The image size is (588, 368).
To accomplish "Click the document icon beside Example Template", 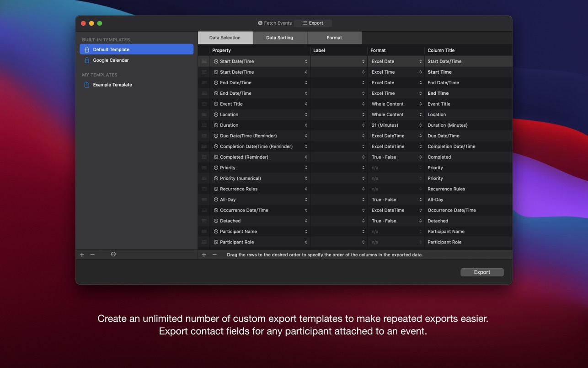I will pyautogui.click(x=87, y=85).
